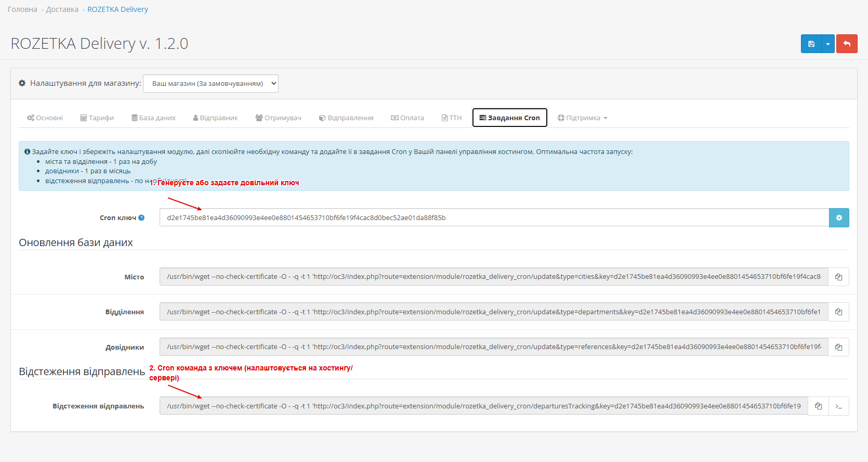This screenshot has width=868, height=462.
Task: Go to Головна in the breadcrumb
Action: (22, 9)
